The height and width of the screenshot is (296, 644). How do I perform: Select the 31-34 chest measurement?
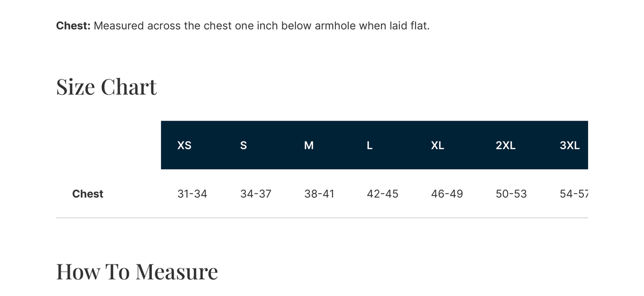click(x=192, y=194)
